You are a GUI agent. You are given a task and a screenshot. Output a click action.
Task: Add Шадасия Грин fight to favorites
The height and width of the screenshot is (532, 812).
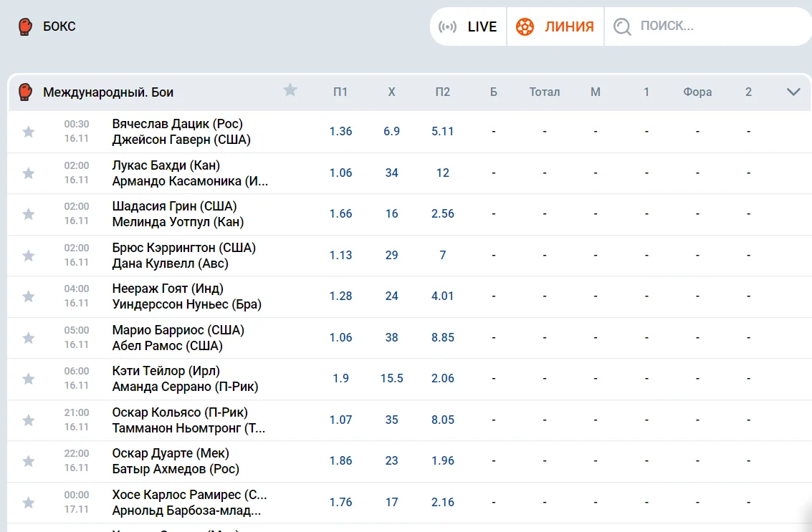(x=29, y=214)
